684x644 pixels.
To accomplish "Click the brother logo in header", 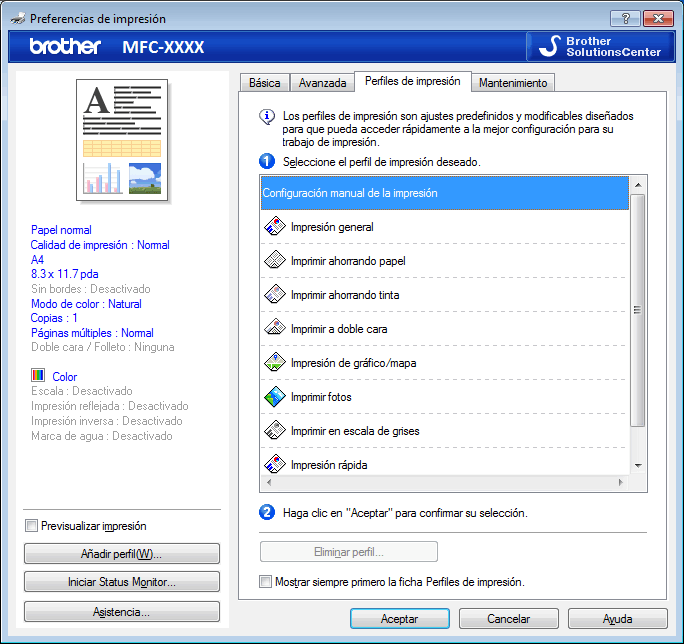I will coord(65,46).
